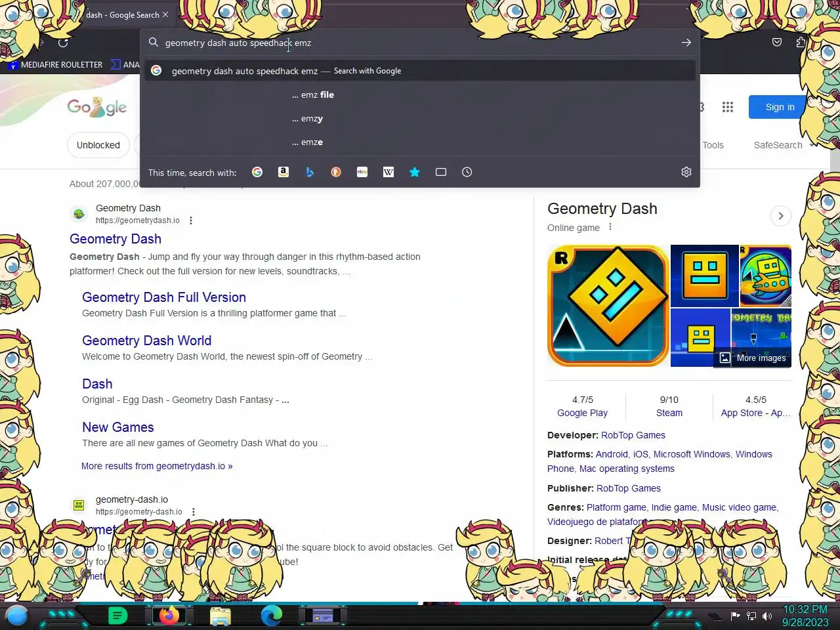This screenshot has height=630, width=840.
Task: Open the Google apps grid
Action: pyautogui.click(x=728, y=107)
